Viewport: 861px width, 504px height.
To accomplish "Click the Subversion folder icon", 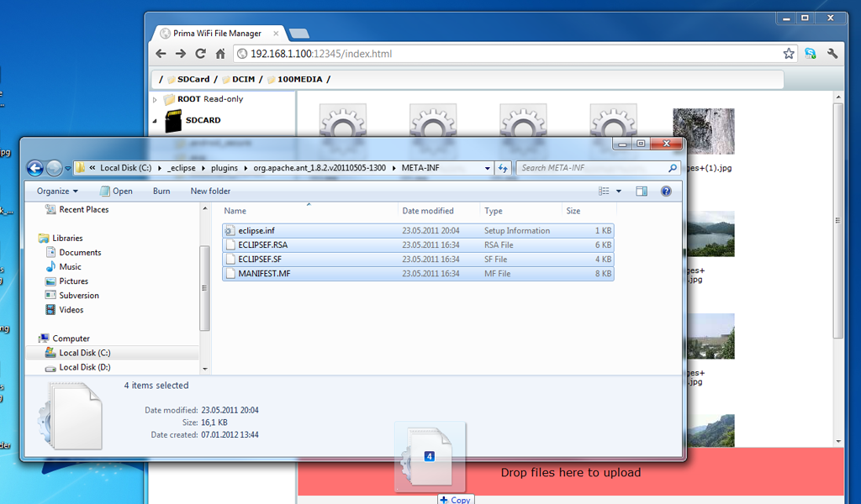I will coord(51,295).
